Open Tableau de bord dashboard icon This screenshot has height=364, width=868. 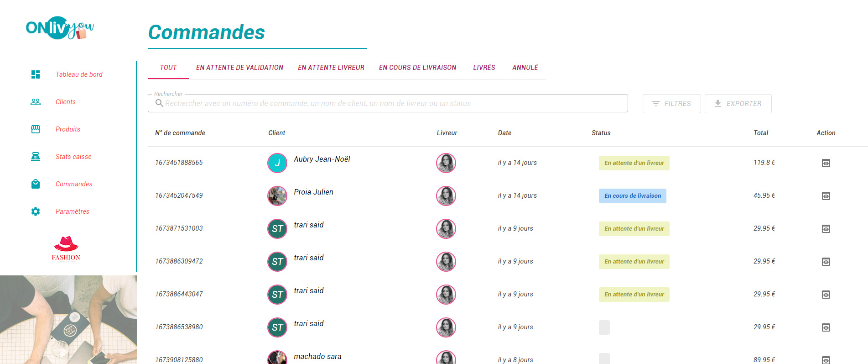click(36, 74)
